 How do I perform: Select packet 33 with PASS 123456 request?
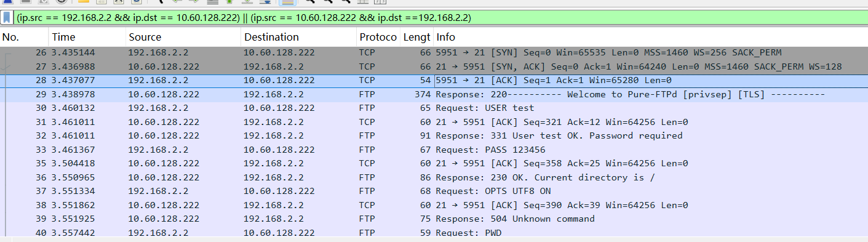(434, 150)
